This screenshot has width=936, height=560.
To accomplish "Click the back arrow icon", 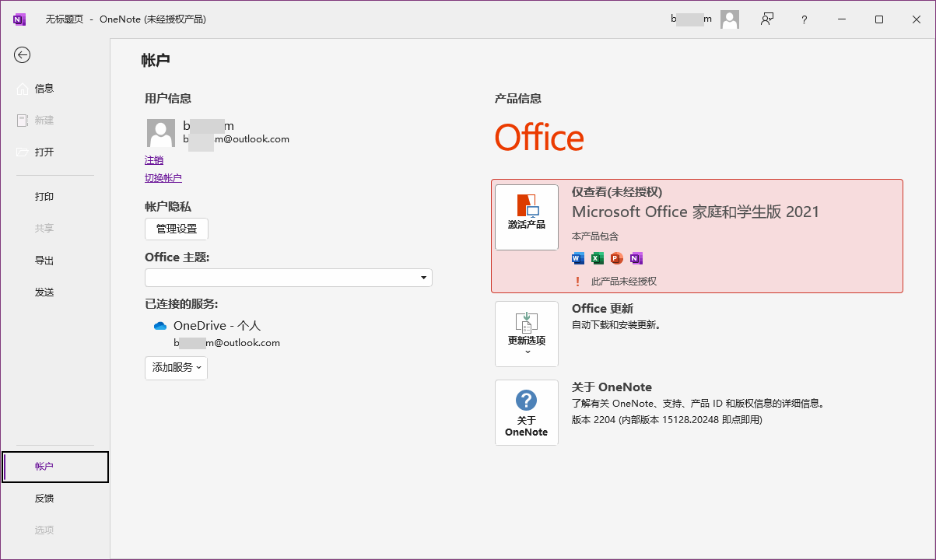I will click(23, 54).
